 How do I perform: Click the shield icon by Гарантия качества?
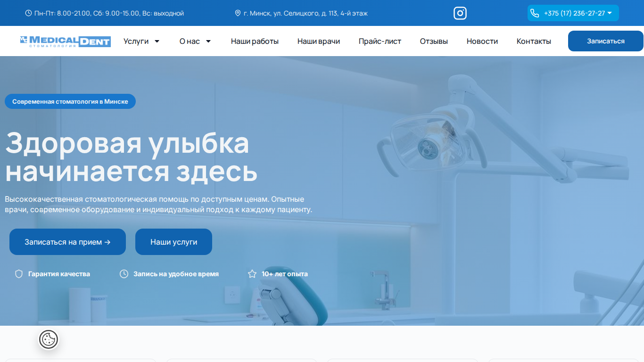[x=19, y=274]
